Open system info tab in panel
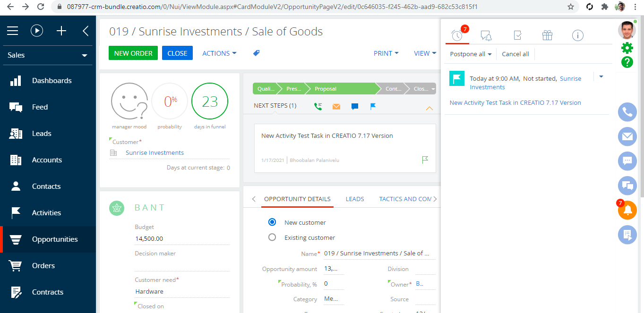The image size is (644, 313). coord(578,35)
